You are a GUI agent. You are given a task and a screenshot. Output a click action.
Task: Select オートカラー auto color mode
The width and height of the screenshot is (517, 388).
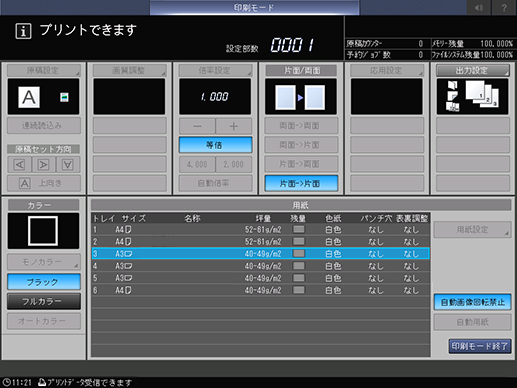tap(44, 321)
